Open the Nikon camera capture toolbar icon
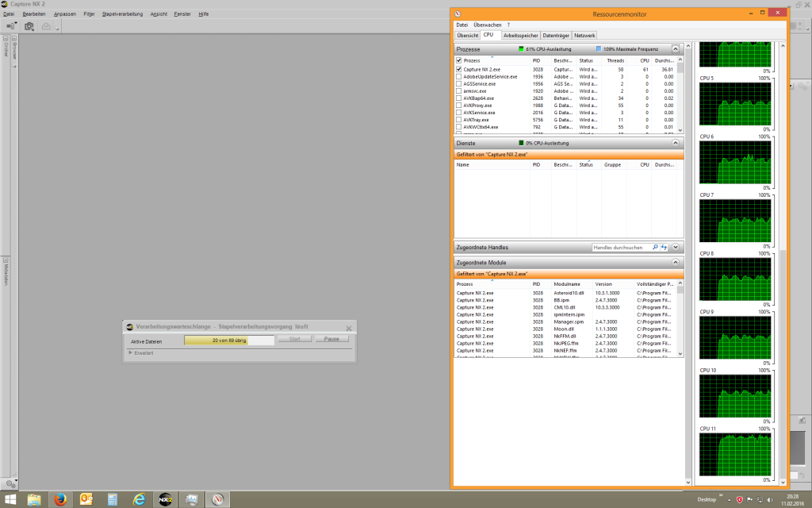Image resolution: width=812 pixels, height=508 pixels. tap(29, 26)
